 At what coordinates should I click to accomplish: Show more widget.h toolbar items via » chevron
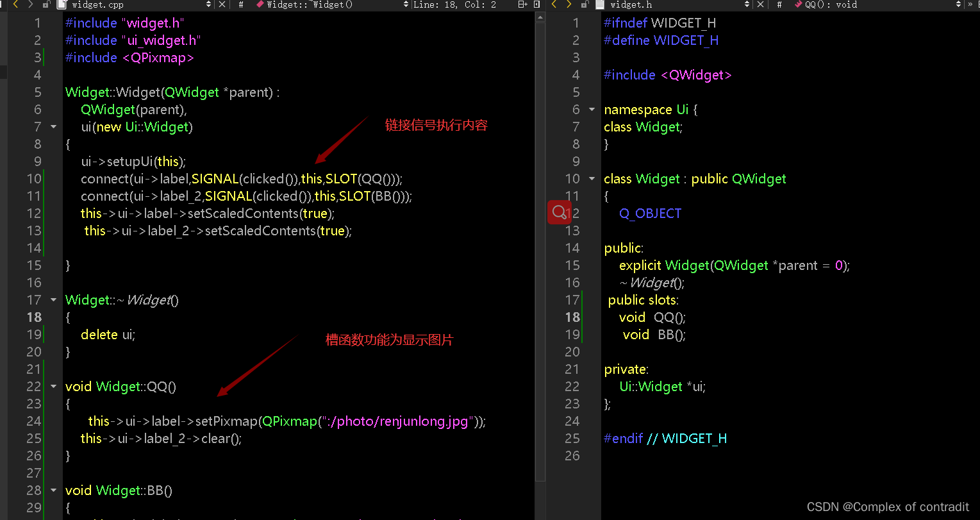[x=970, y=4]
